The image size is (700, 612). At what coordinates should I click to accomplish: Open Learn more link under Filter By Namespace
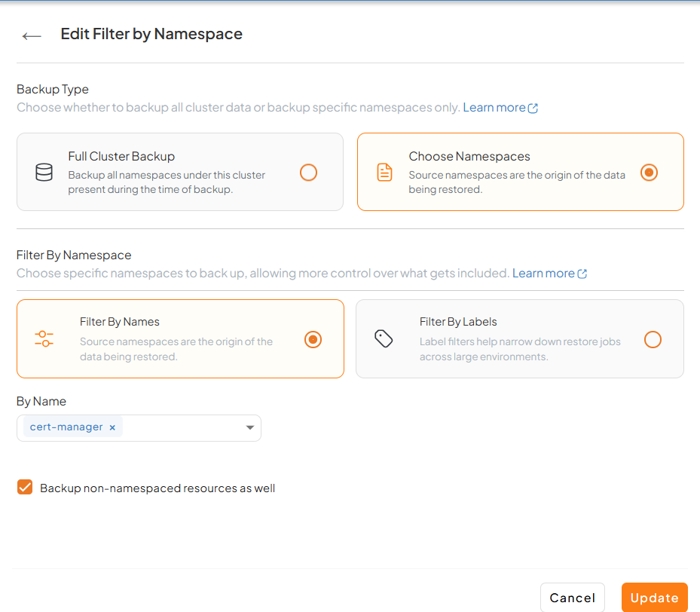pyautogui.click(x=549, y=273)
